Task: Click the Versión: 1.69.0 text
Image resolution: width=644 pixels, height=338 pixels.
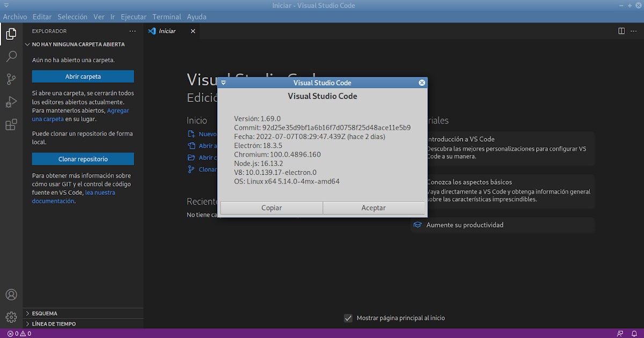Action: click(258, 119)
